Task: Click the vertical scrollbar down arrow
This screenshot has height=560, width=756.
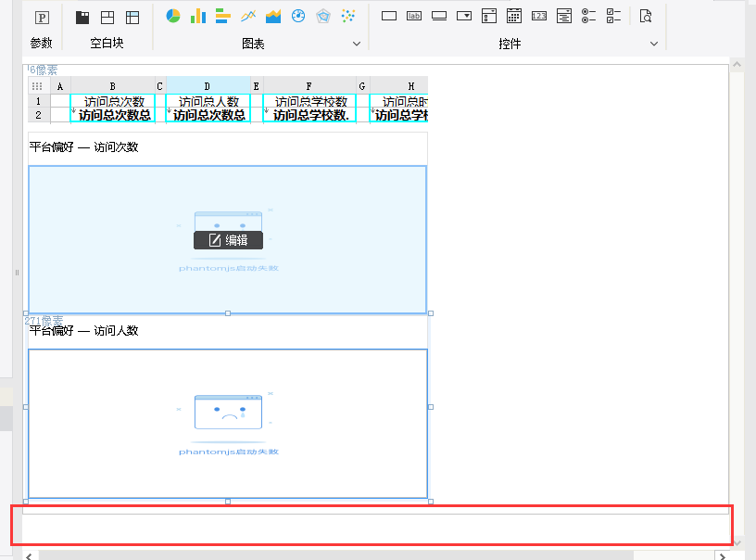Action: [737, 543]
